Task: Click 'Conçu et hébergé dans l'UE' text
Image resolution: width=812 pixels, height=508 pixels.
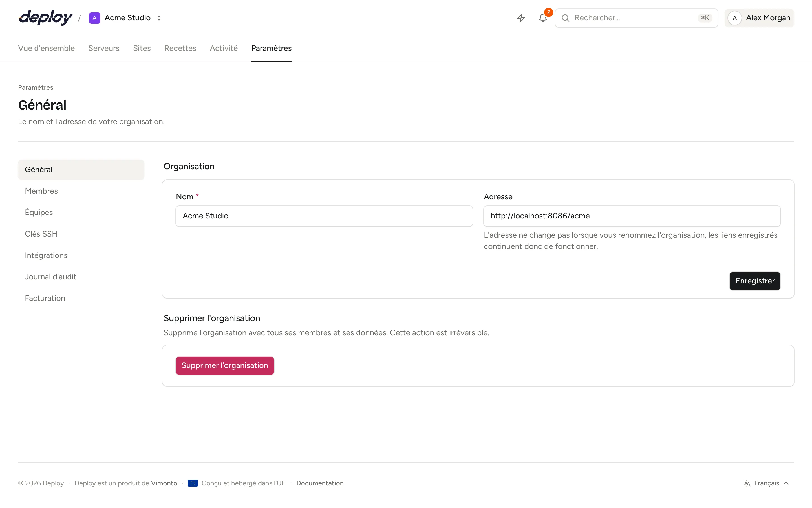Action: (243, 483)
